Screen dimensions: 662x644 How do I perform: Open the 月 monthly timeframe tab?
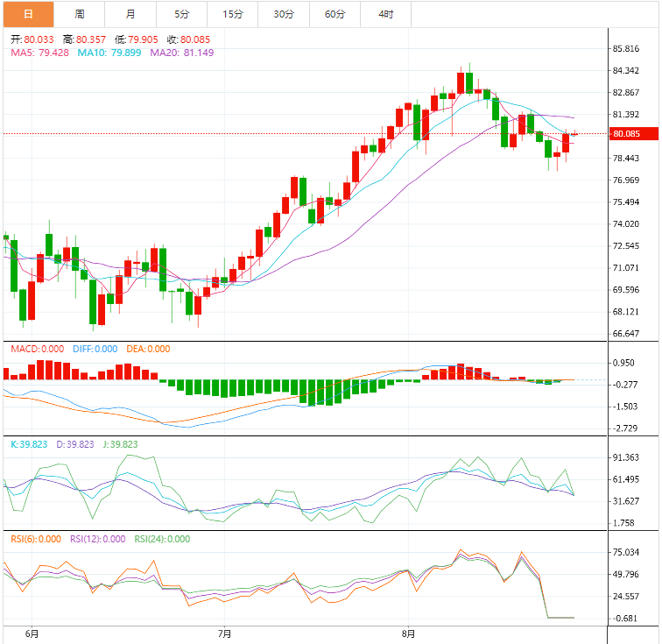pos(130,14)
